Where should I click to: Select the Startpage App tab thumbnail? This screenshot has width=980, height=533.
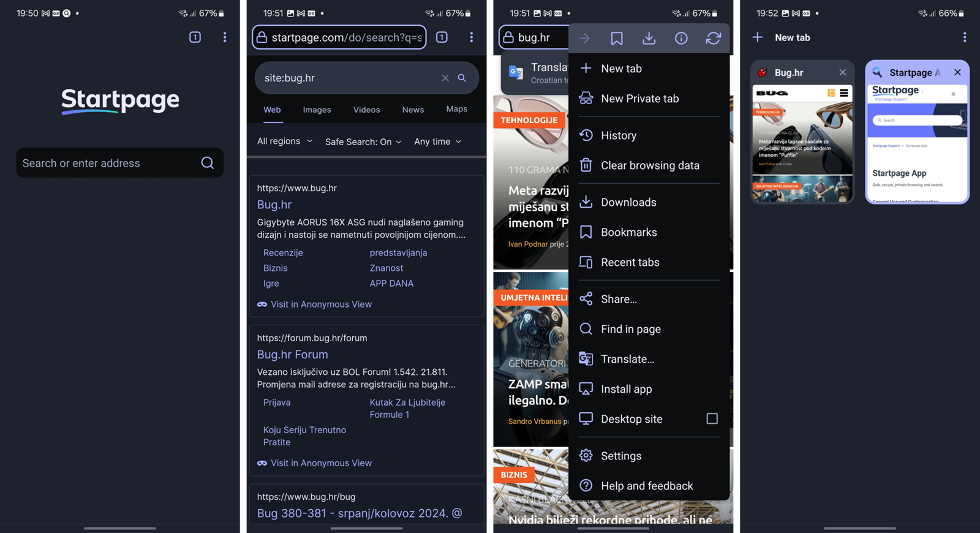(x=917, y=144)
